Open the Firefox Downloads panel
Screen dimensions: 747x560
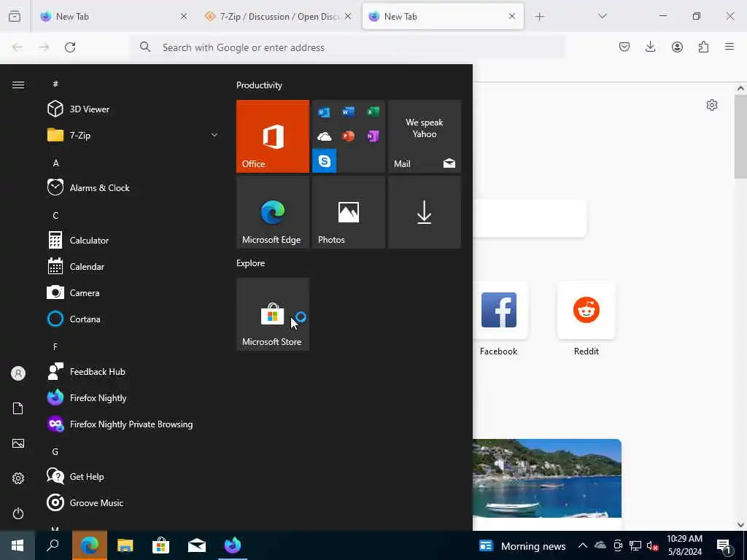650,47
